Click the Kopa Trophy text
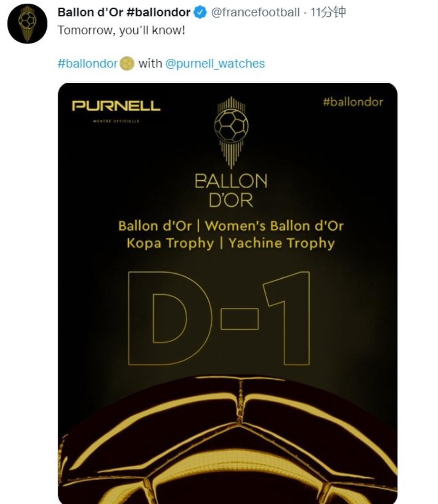Screen dimensions: 438x504 click(170, 243)
